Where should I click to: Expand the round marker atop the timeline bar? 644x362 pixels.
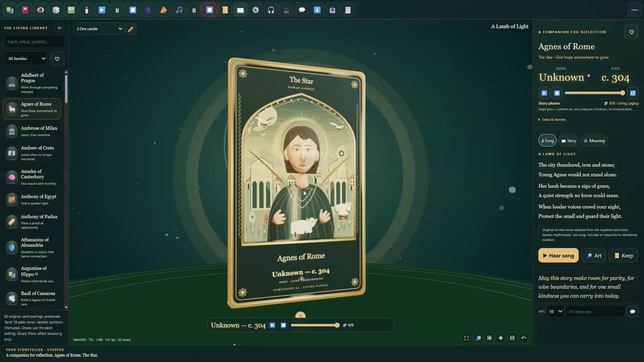point(301,315)
